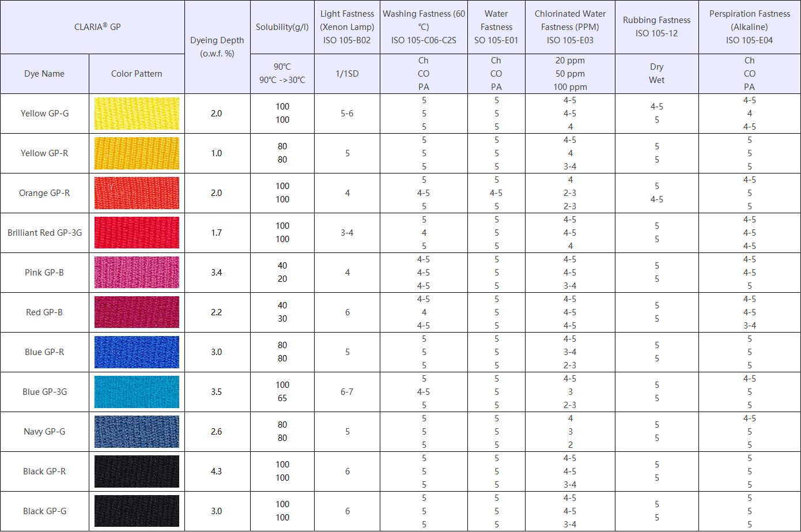Click solubility cell 100 65 for Blue GP-3G
This screenshot has height=532, width=801.
[x=282, y=392]
